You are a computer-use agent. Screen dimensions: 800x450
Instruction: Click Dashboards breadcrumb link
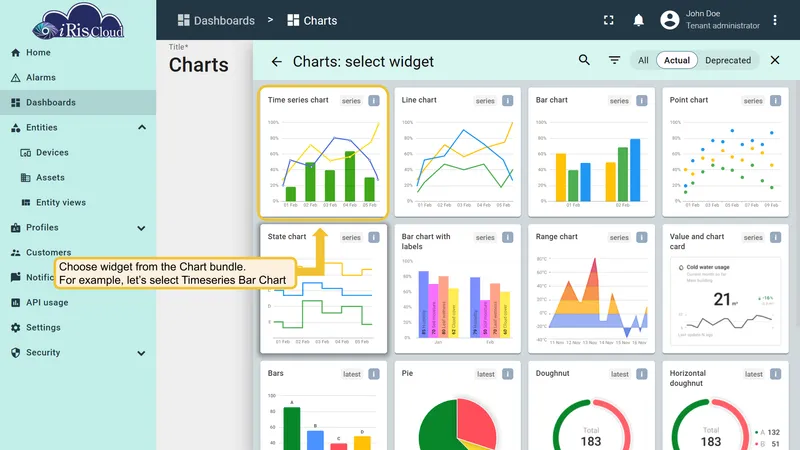point(216,20)
